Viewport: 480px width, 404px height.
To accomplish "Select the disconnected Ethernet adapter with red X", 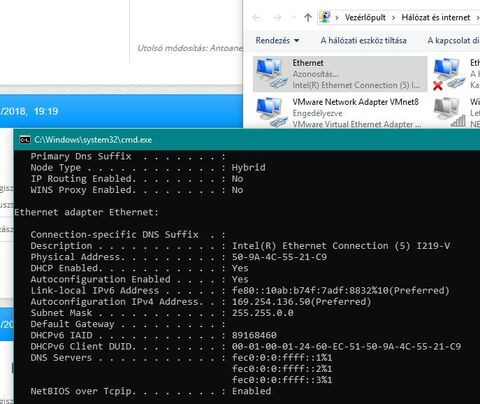I will point(449,74).
